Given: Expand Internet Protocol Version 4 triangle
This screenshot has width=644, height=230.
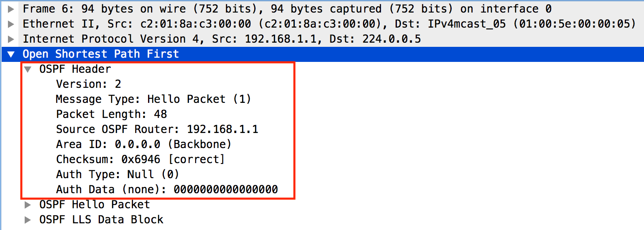Looking at the screenshot, I should tap(11, 39).
